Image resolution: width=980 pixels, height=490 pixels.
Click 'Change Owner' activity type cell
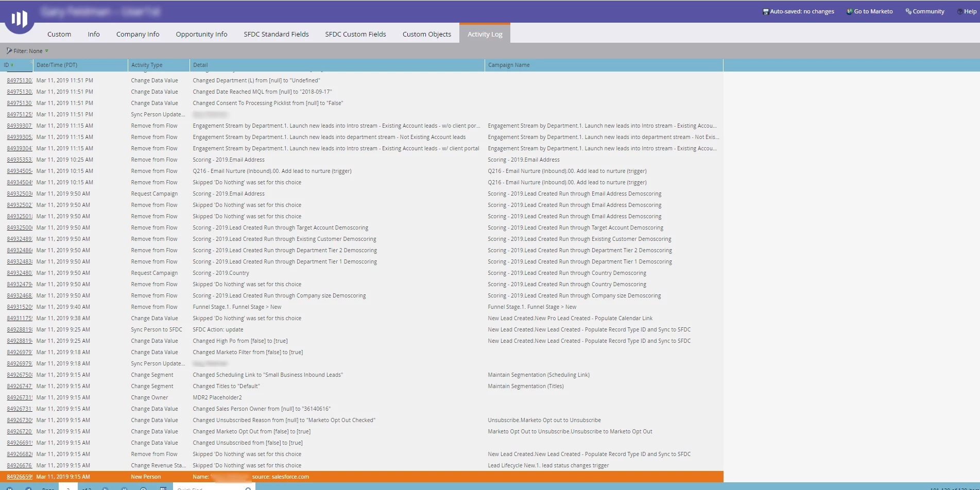coord(149,397)
